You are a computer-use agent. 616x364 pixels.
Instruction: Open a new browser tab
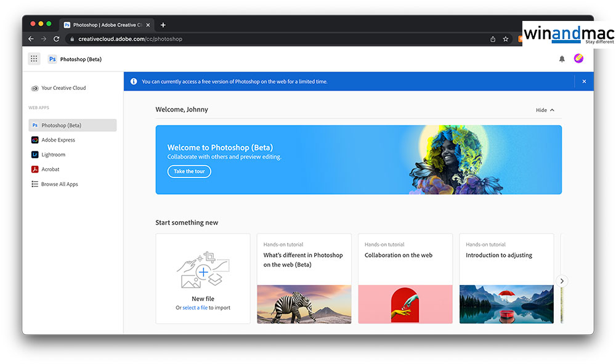tap(163, 25)
